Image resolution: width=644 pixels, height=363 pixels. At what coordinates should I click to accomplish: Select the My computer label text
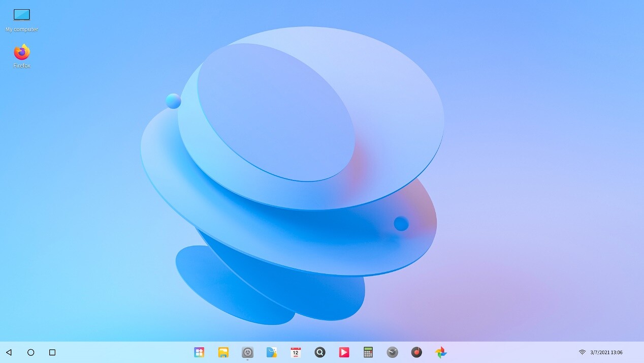pos(22,29)
